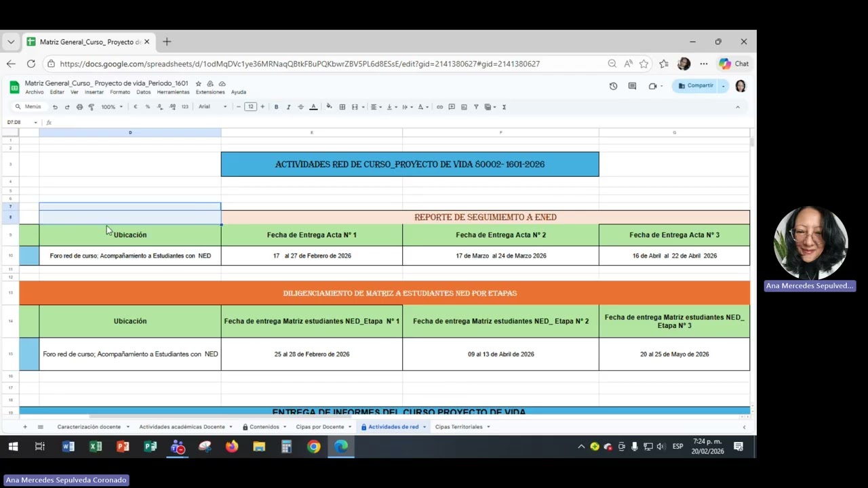The image size is (868, 488).
Task: Open horizontal align dropdown
Action: pos(375,107)
